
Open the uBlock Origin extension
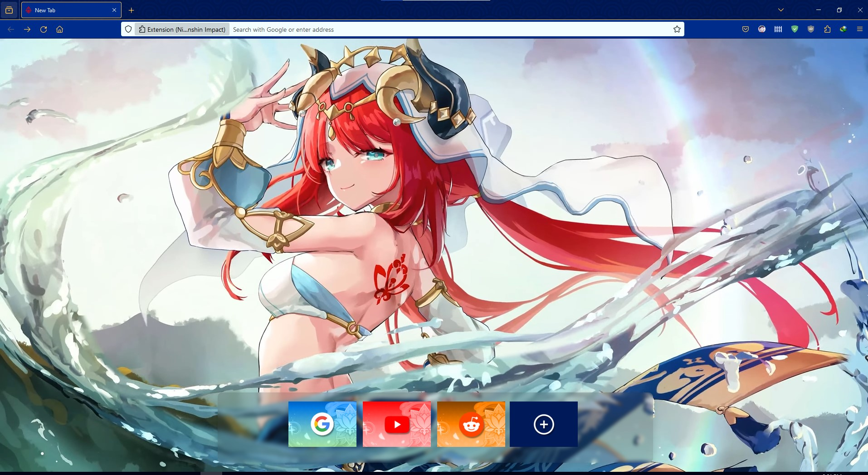[x=811, y=29]
